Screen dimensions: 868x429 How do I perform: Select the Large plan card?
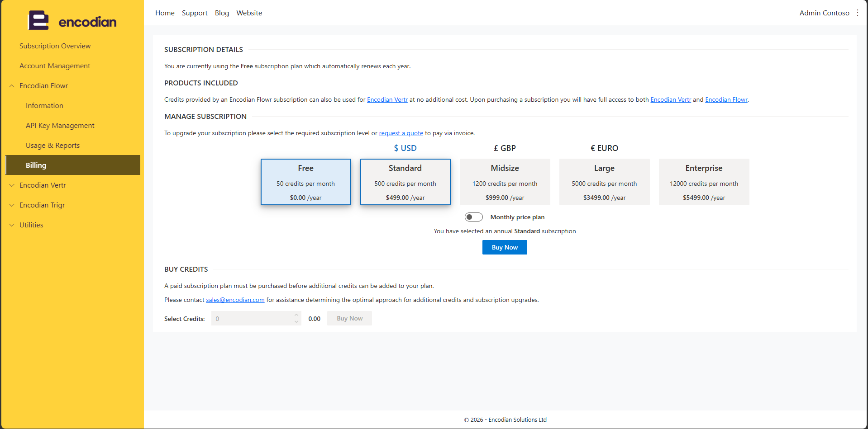(605, 182)
